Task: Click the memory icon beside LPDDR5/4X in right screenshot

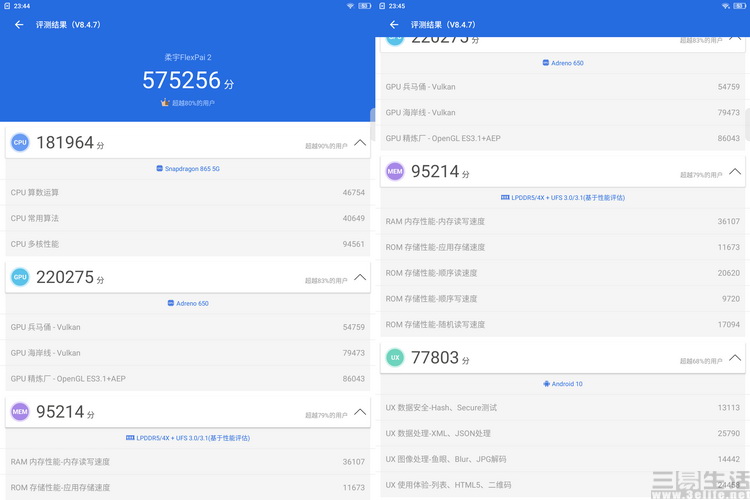Action: [x=505, y=197]
